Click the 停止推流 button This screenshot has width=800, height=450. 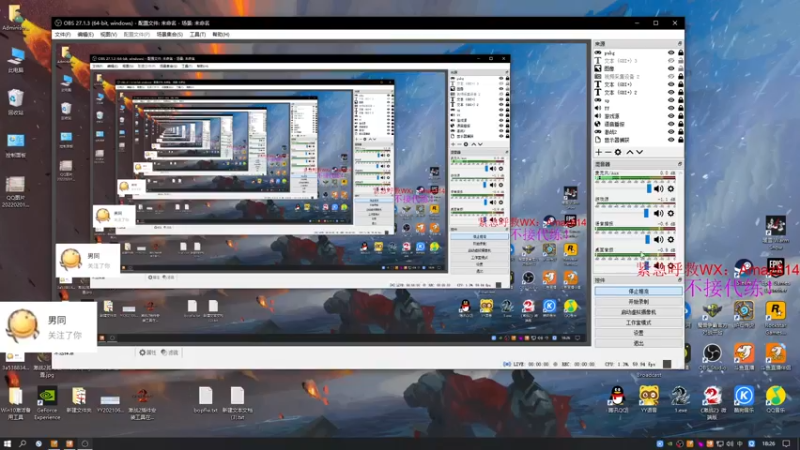pyautogui.click(x=638, y=291)
